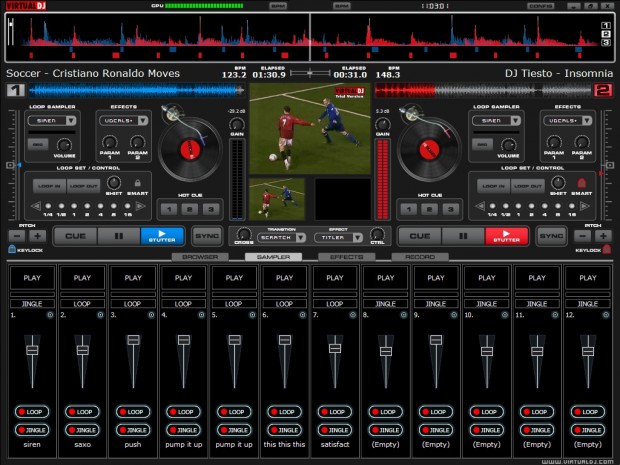620x465 pixels.
Task: Double Deck 2 loop with right arrow
Action: pos(584,206)
